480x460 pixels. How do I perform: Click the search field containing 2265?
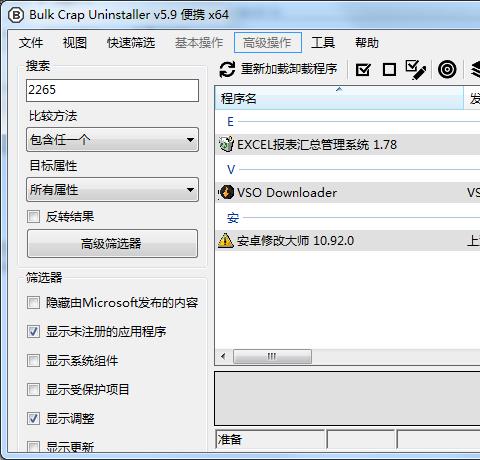112,90
